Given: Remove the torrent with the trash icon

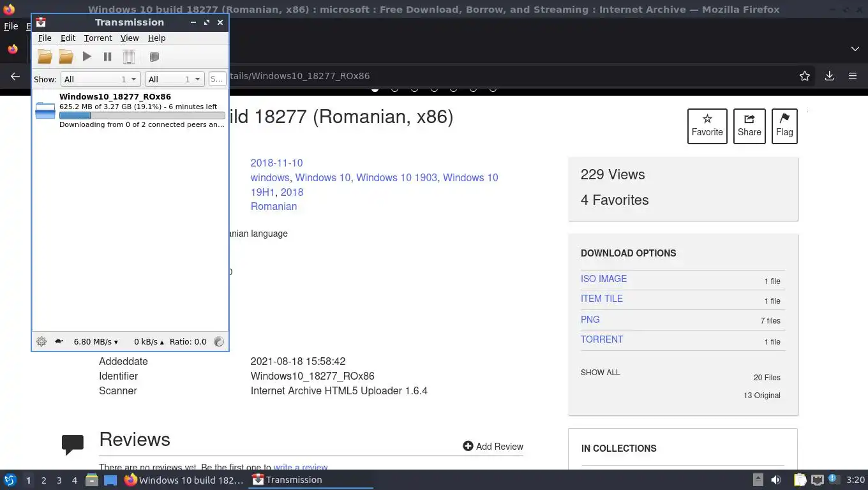Looking at the screenshot, I should click(129, 57).
